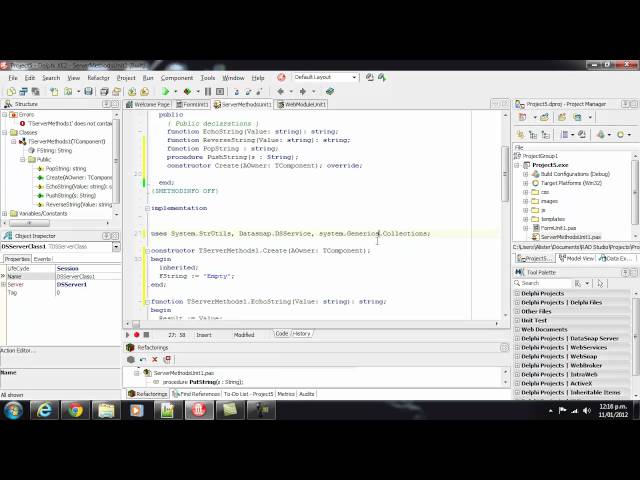Click the Project Manager Collapse all nodes icon
Viewport: 640px width, 480px height.
coord(546,134)
